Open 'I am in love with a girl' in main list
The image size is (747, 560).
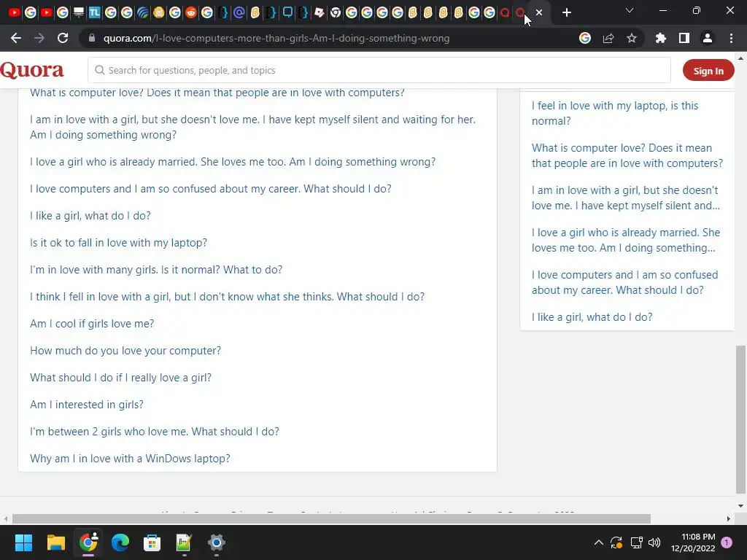click(252, 127)
